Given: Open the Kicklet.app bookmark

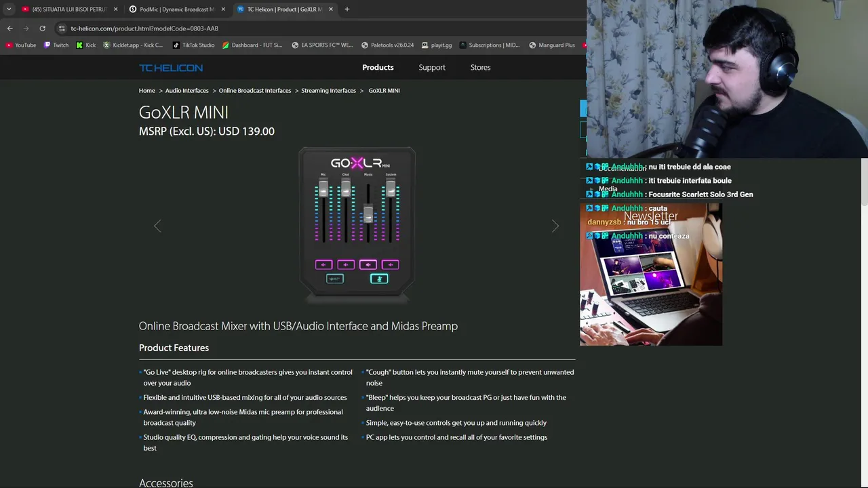Looking at the screenshot, I should (x=133, y=45).
